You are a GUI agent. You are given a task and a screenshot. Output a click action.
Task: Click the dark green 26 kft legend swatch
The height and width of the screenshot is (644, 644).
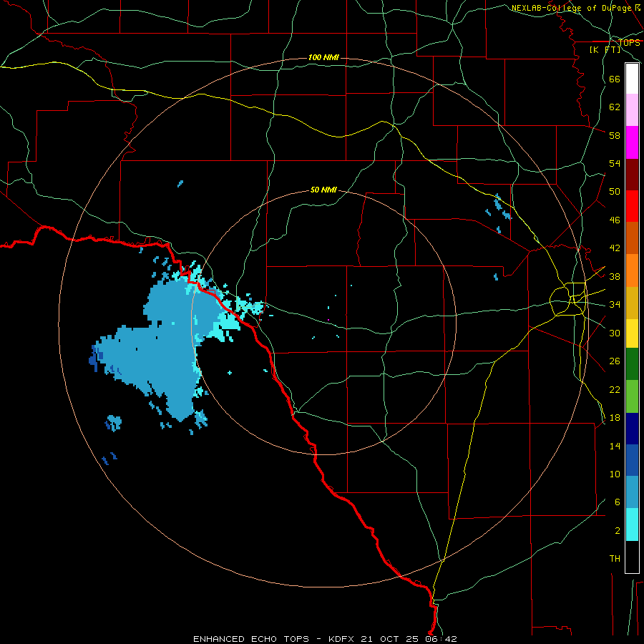pyautogui.click(x=632, y=364)
